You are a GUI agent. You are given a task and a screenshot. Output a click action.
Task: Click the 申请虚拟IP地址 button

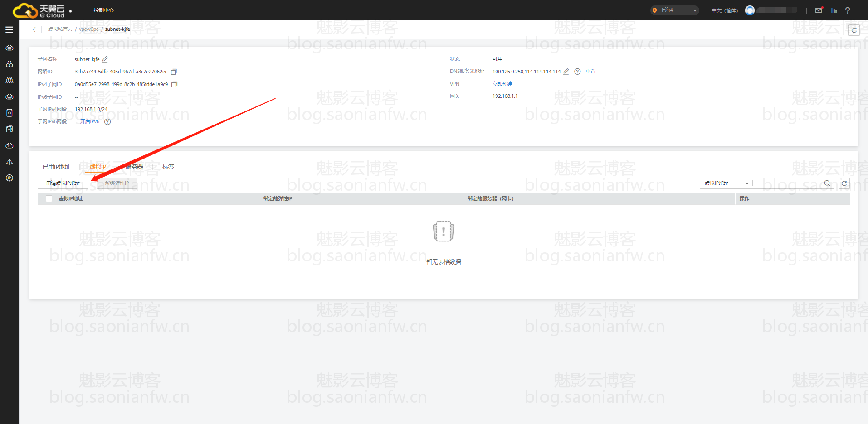pos(63,183)
